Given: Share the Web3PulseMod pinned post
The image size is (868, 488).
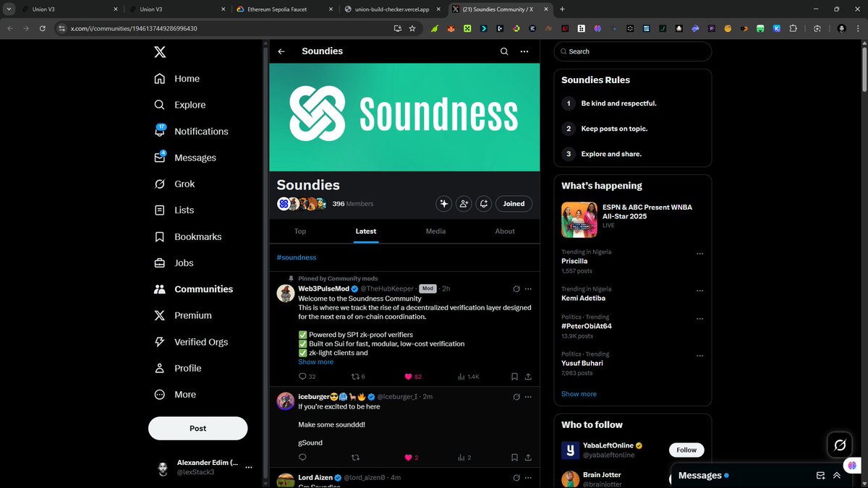Looking at the screenshot, I should [x=529, y=377].
